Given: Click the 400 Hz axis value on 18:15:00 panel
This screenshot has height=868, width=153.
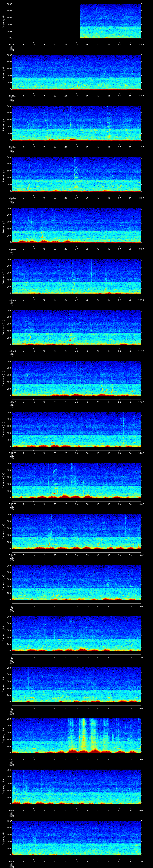Looking at the screenshot, I should click(9, 586).
